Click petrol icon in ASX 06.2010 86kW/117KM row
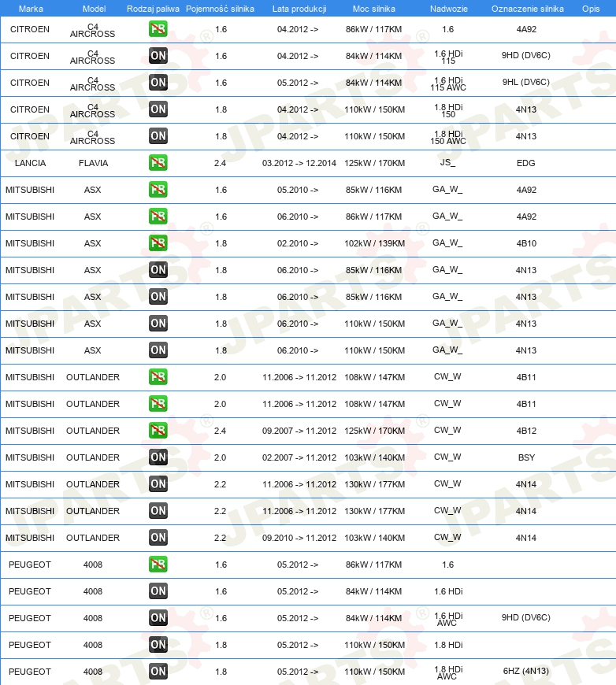The width and height of the screenshot is (616, 685). [x=158, y=217]
